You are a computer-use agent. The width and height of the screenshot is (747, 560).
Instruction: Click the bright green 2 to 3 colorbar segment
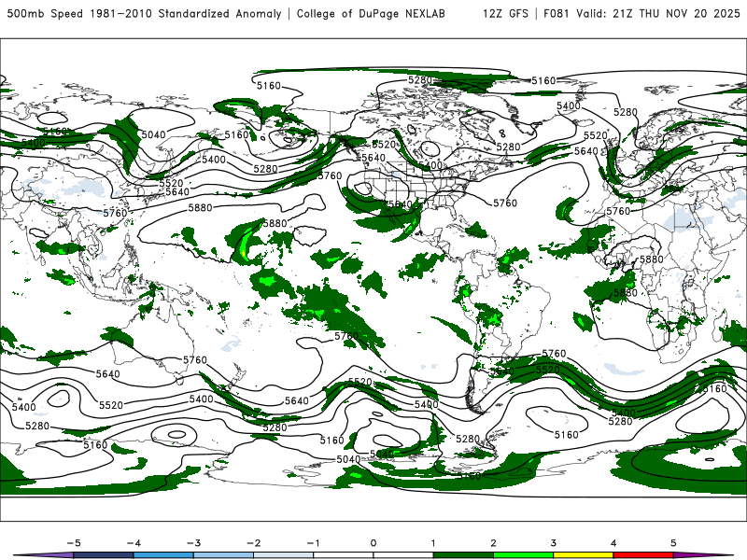(x=524, y=555)
